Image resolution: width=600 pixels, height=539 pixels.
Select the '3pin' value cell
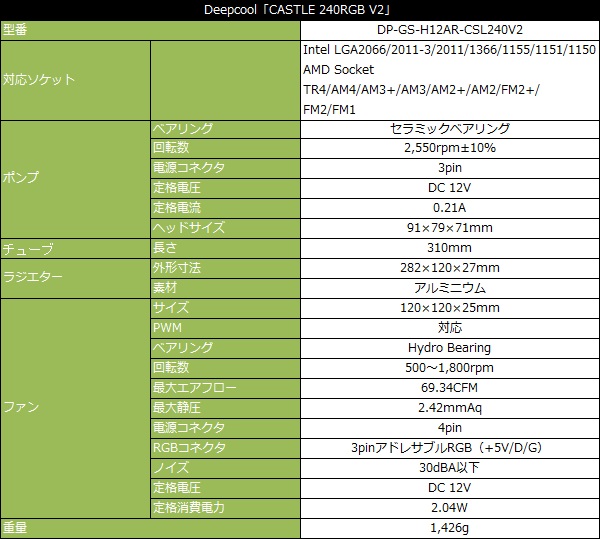pyautogui.click(x=450, y=168)
